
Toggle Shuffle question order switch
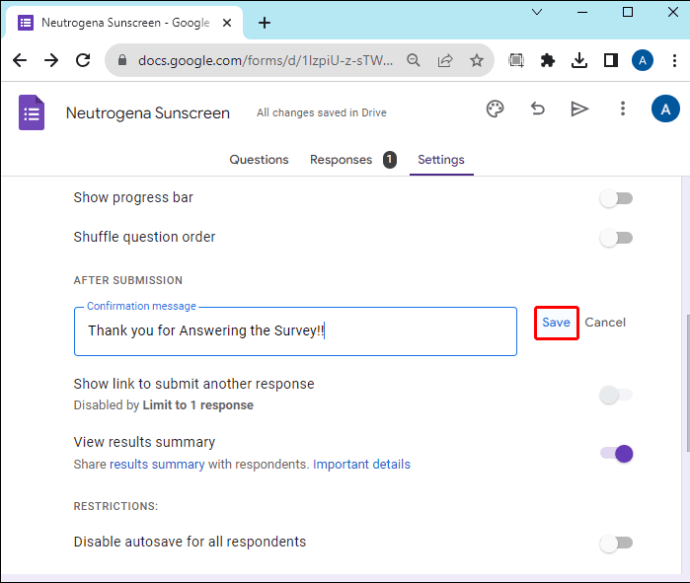(616, 238)
